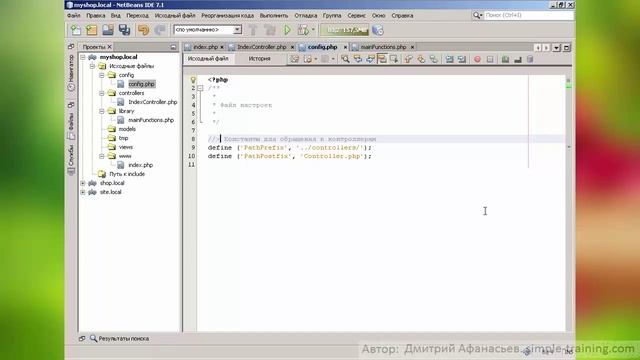Click the Comment icon in editor toolbar
This screenshot has width=640, height=360.
point(505,59)
